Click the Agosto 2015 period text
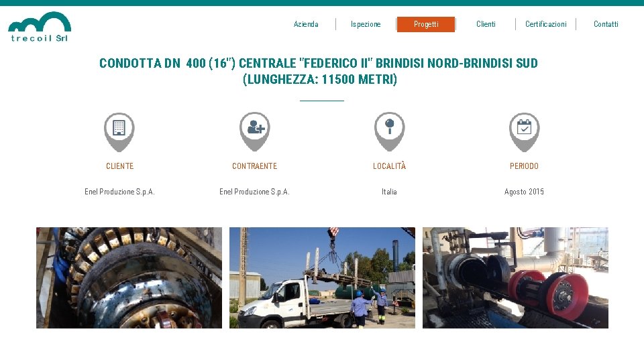The height and width of the screenshot is (362, 644). point(524,192)
